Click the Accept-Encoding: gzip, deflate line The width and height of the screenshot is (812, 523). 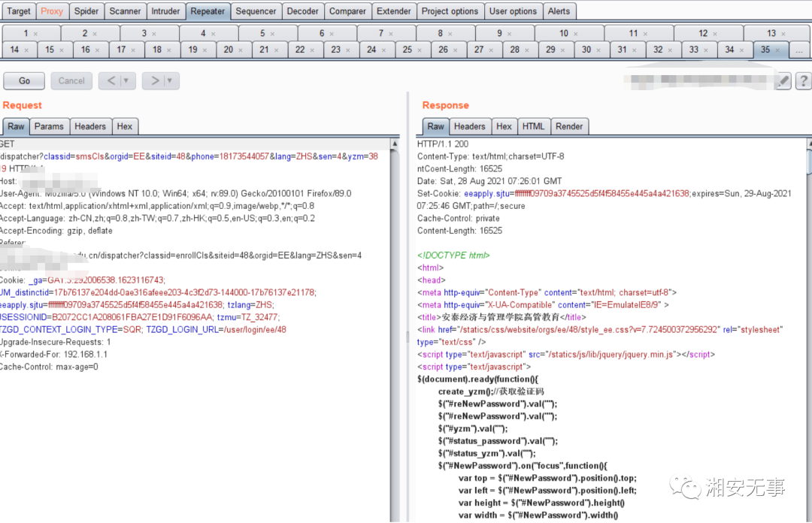coord(56,231)
